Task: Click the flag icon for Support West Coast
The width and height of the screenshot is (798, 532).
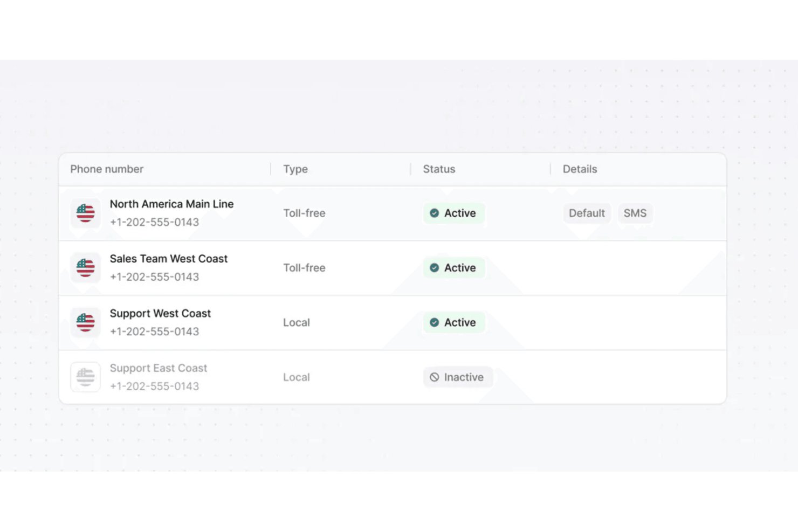Action: click(x=85, y=323)
